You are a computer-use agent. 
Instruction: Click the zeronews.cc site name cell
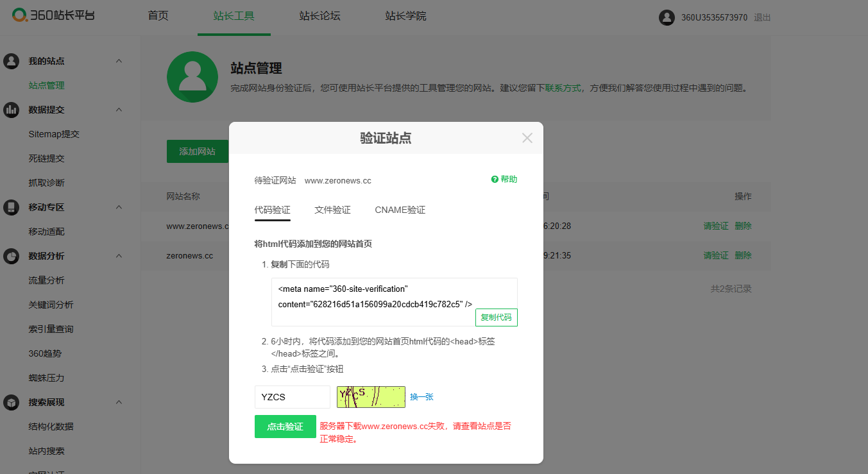(190, 255)
